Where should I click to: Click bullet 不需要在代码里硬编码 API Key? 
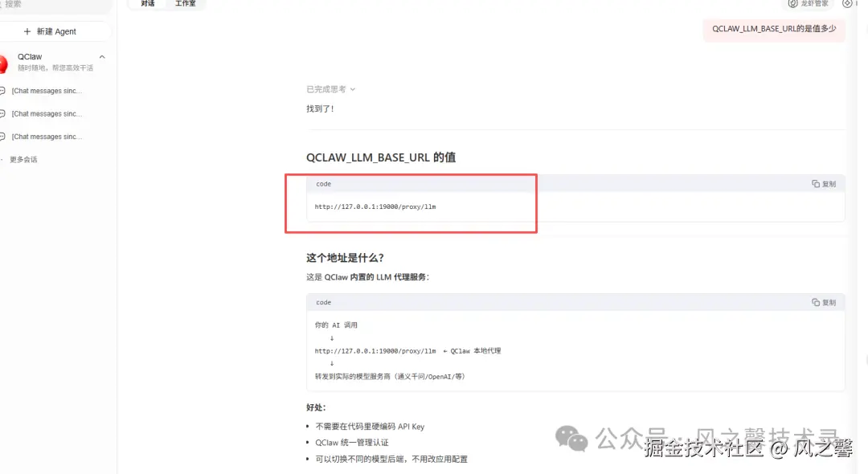tap(370, 427)
